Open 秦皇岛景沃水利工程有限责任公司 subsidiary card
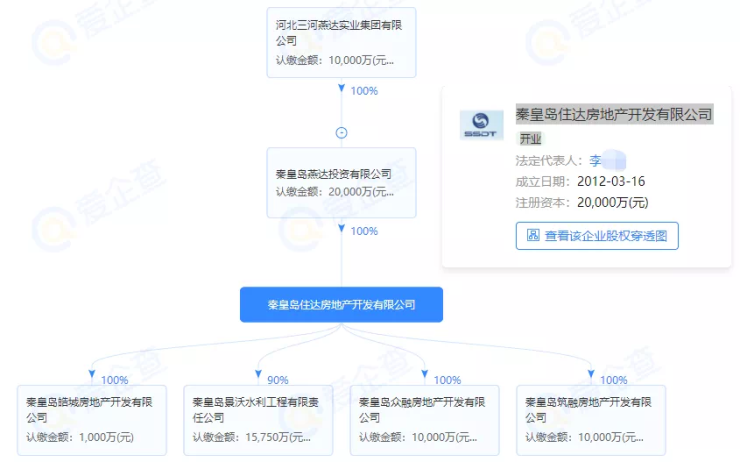This screenshot has width=740, height=462. point(258,420)
